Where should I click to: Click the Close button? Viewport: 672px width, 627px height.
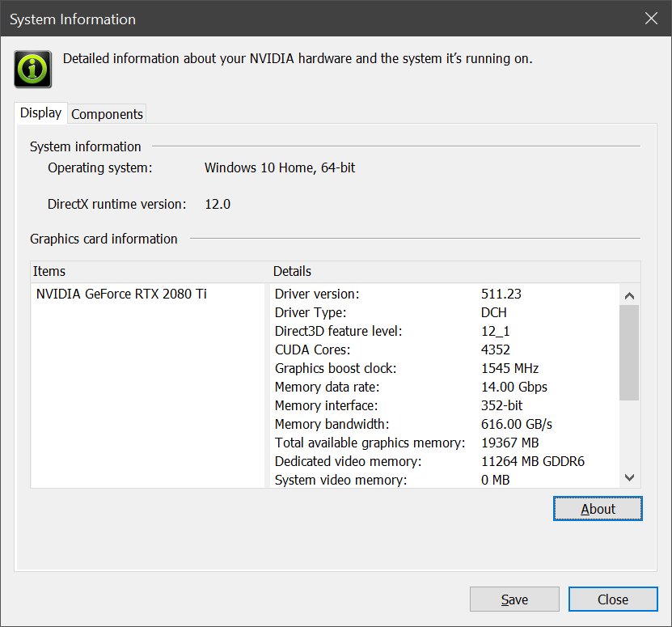[x=613, y=599]
